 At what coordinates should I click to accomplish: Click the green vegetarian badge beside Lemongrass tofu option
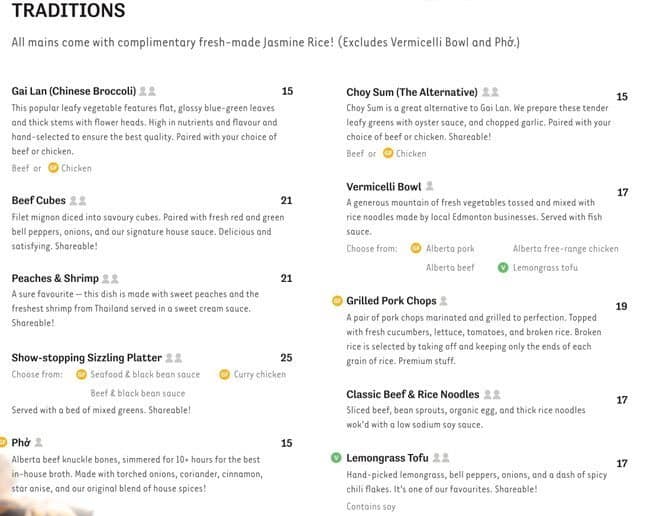(x=503, y=267)
